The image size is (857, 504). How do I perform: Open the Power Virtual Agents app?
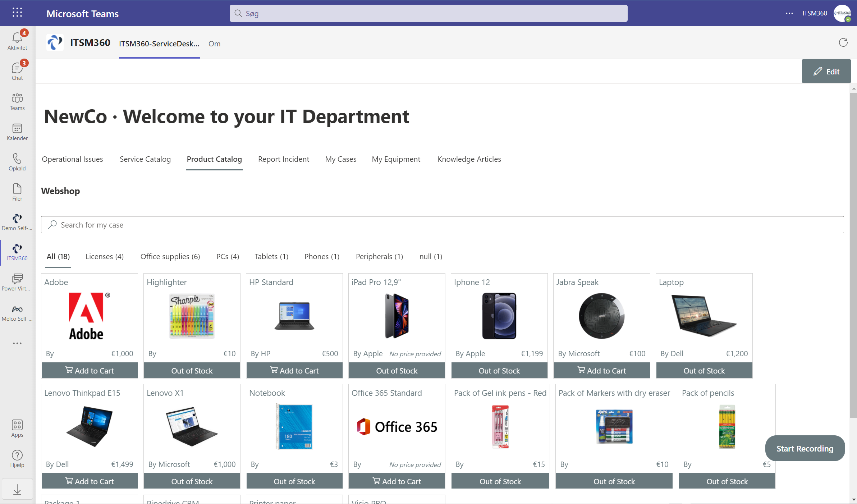[x=17, y=283]
